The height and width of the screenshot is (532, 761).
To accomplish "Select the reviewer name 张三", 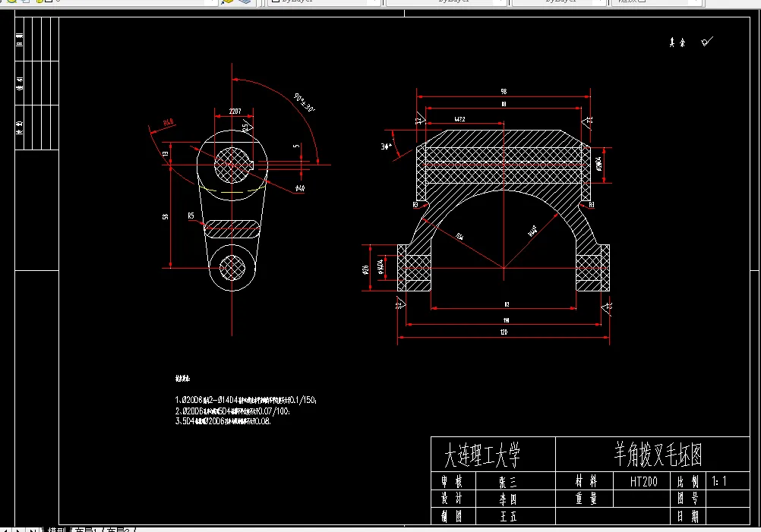I will [x=508, y=482].
